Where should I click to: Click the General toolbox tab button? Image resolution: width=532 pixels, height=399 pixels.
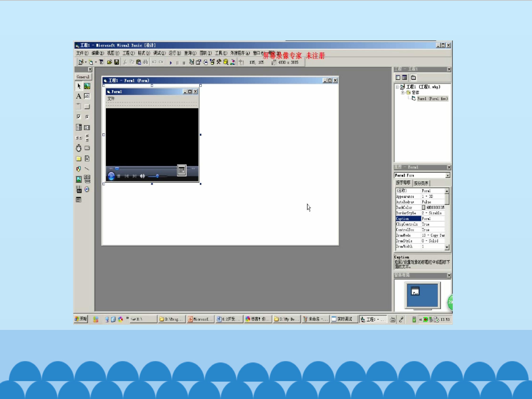[83, 77]
